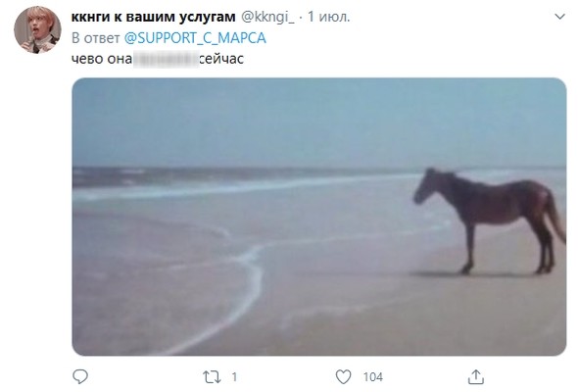This screenshot has width=578, height=392.
Task: Retweet using the arrows icon
Action: click(212, 377)
